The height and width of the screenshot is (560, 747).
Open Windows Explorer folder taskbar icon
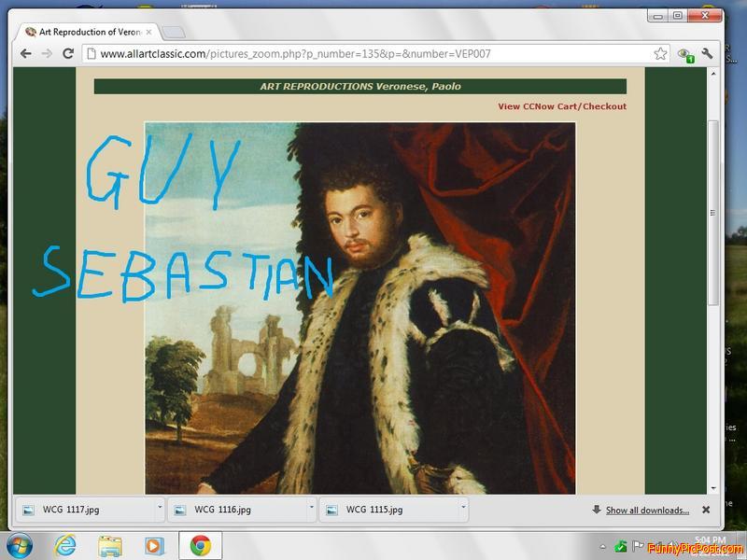pyautogui.click(x=109, y=546)
